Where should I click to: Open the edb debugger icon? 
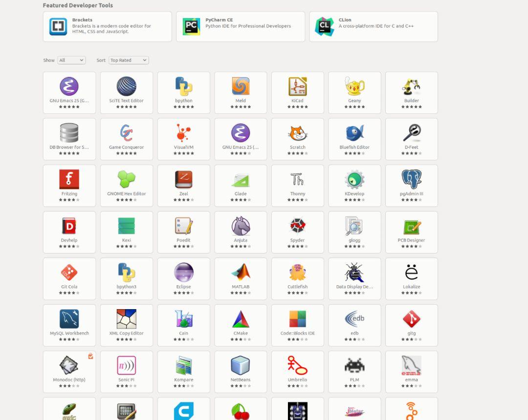pos(354,319)
